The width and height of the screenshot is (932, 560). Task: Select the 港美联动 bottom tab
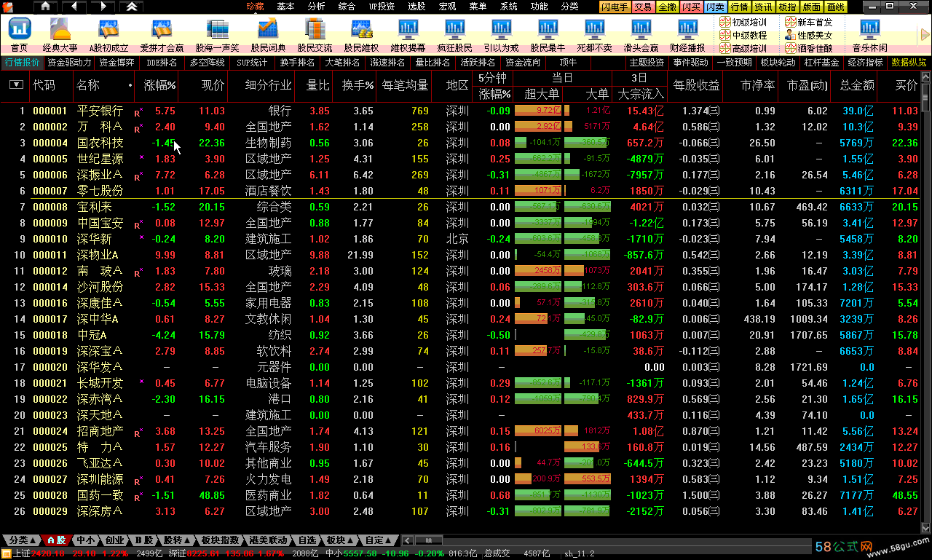click(268, 540)
